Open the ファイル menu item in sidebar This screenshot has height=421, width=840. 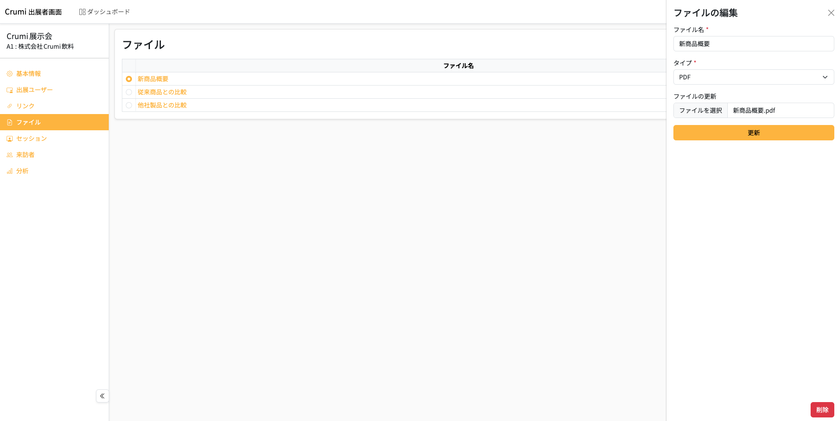[x=54, y=122]
